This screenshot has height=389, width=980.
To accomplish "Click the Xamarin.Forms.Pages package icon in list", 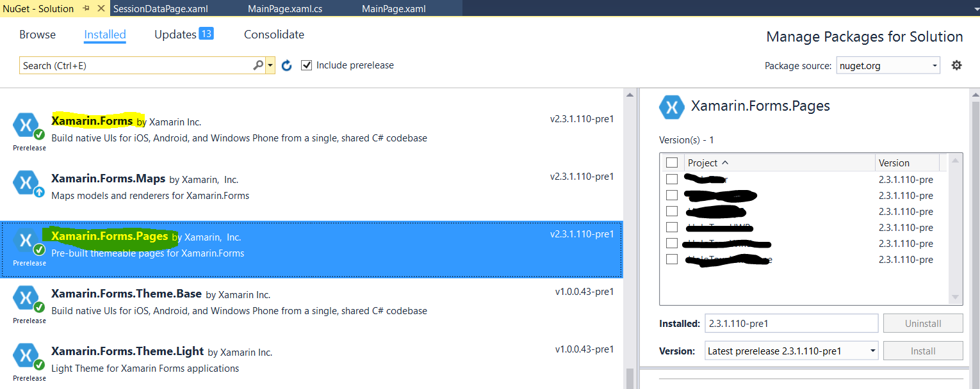I will [26, 240].
